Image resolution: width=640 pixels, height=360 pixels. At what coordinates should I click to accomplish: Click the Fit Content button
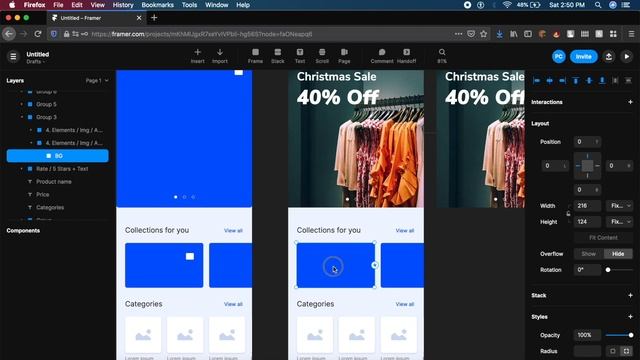(603, 238)
